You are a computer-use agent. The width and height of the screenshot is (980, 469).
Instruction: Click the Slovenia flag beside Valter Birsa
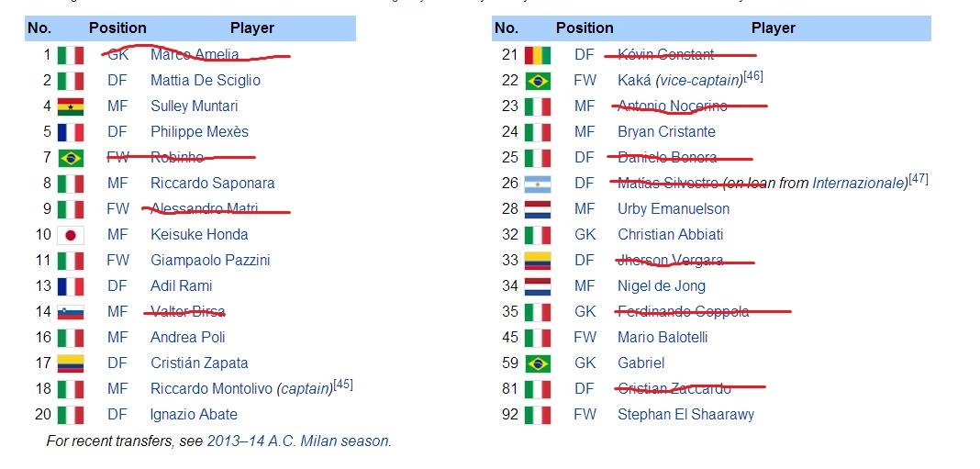71,312
